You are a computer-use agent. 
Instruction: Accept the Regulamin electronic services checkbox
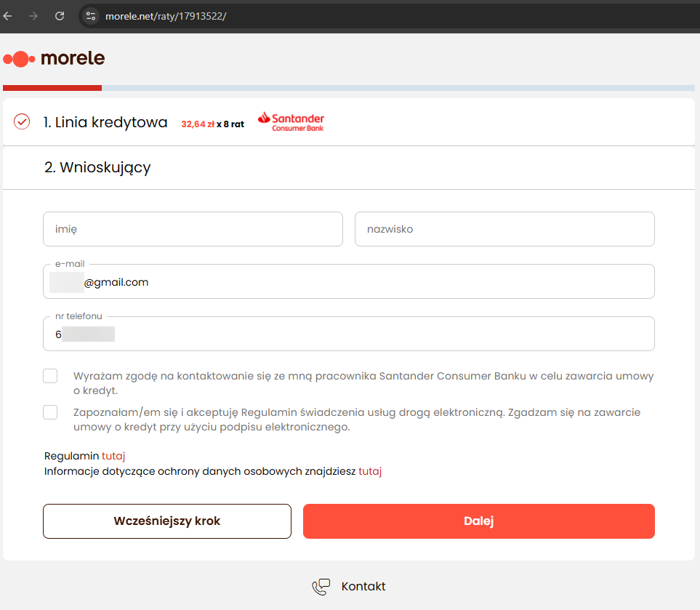pos(50,412)
